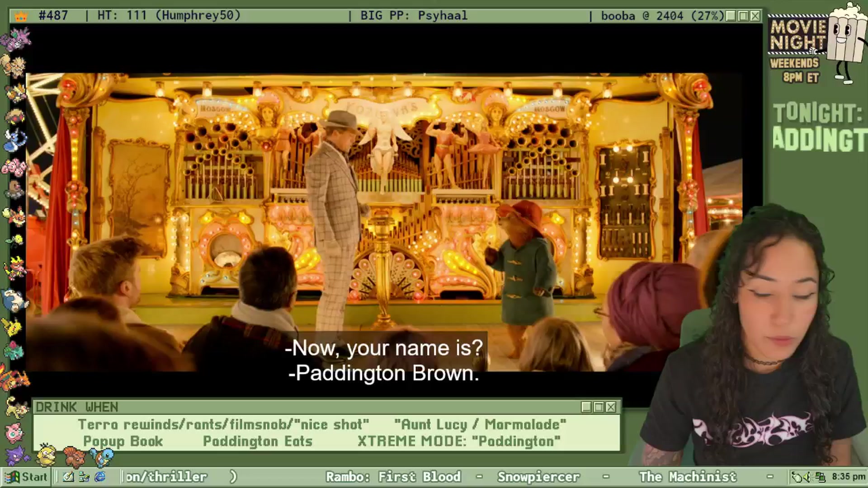Click the 'TONIGHT:' heading

point(817,113)
